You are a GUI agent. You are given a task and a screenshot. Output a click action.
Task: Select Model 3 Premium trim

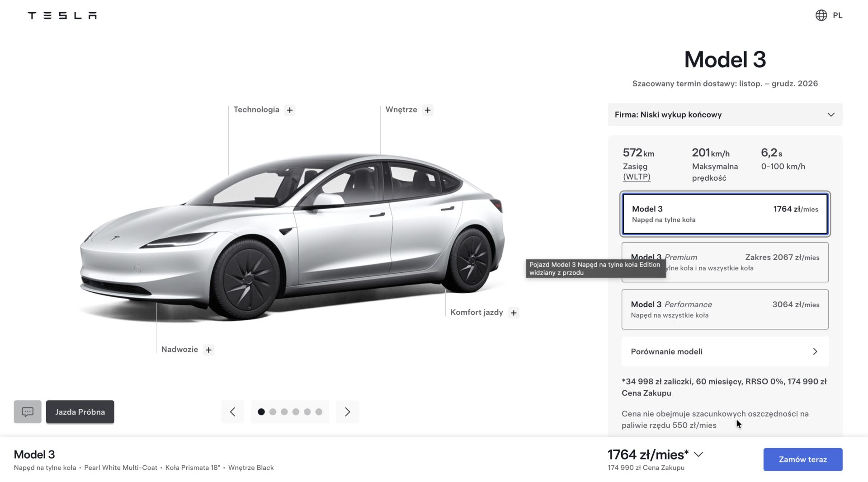pos(725,262)
